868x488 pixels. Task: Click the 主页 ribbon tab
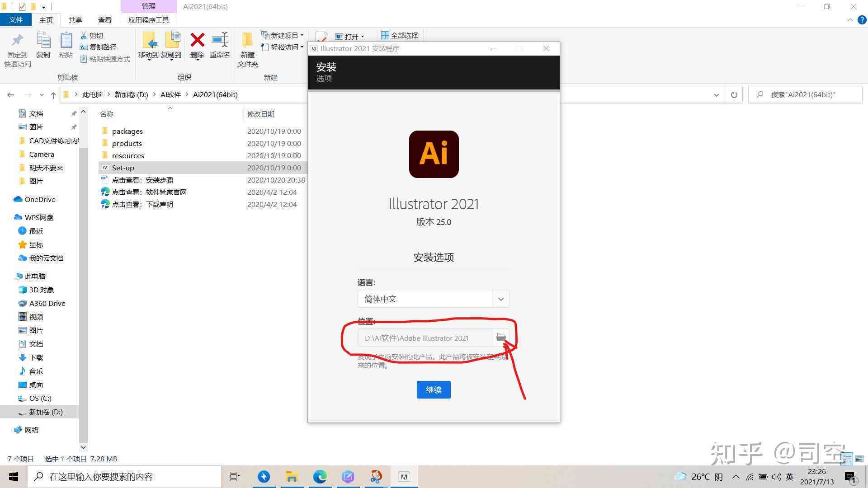click(x=46, y=20)
